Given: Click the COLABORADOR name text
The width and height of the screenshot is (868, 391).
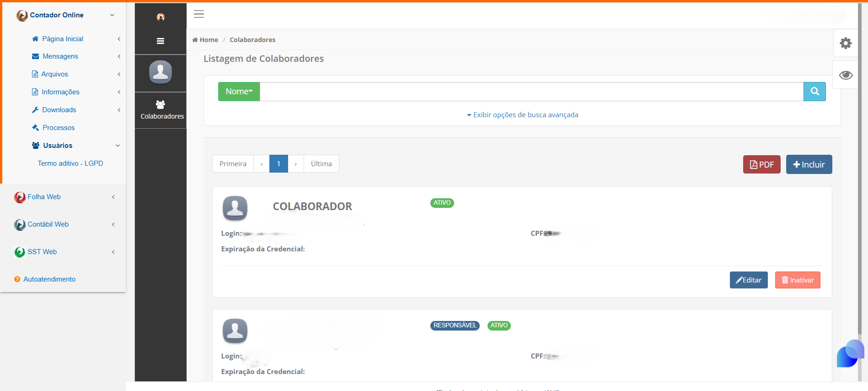Looking at the screenshot, I should click(x=312, y=206).
